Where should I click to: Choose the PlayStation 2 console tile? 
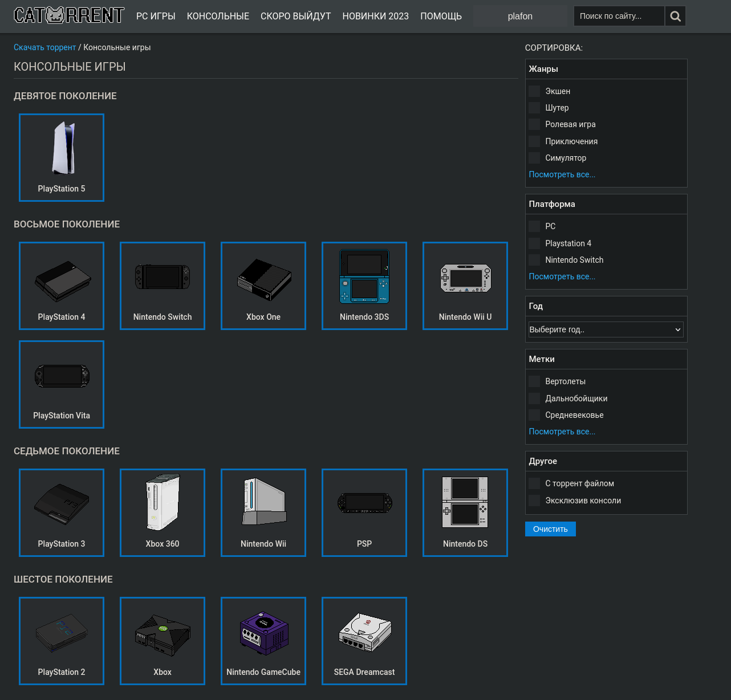62,641
